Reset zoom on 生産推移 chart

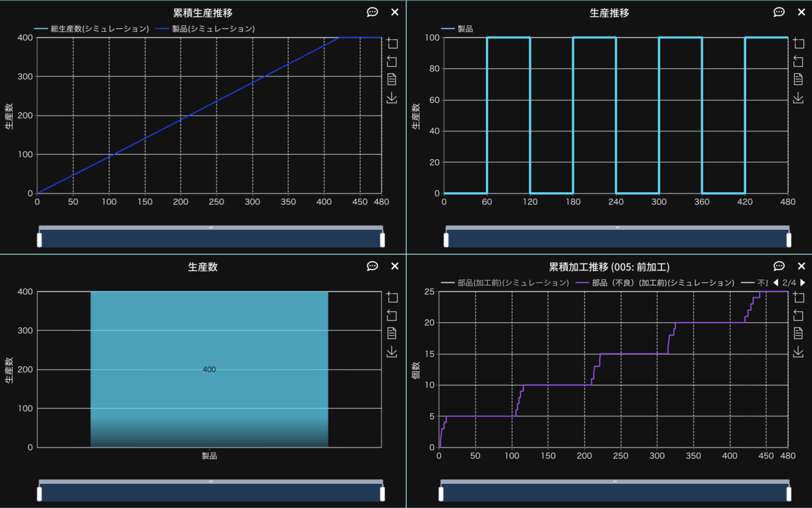(x=798, y=61)
